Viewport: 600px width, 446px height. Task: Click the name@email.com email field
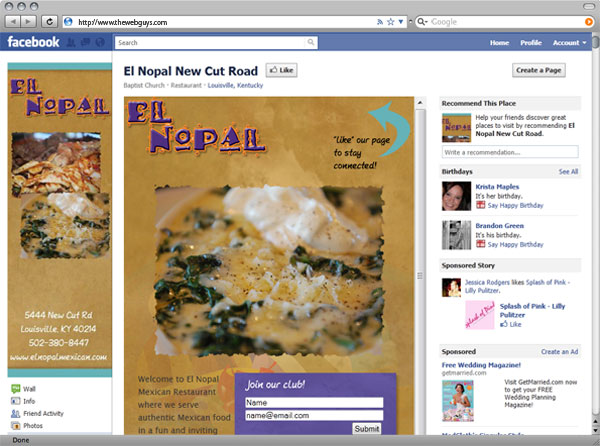click(314, 415)
